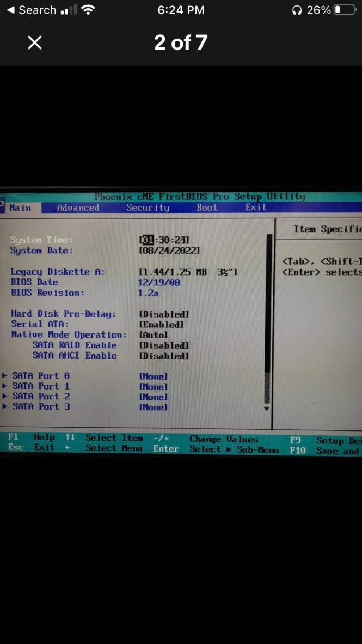The height and width of the screenshot is (644, 362).
Task: Click the Esc Exit footer hint
Action: tap(31, 447)
